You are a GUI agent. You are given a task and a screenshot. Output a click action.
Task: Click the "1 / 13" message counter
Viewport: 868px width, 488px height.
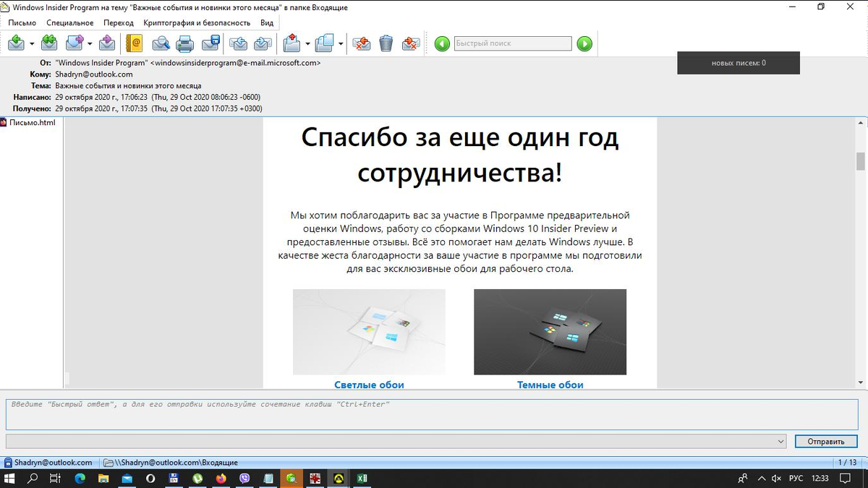pyautogui.click(x=846, y=463)
